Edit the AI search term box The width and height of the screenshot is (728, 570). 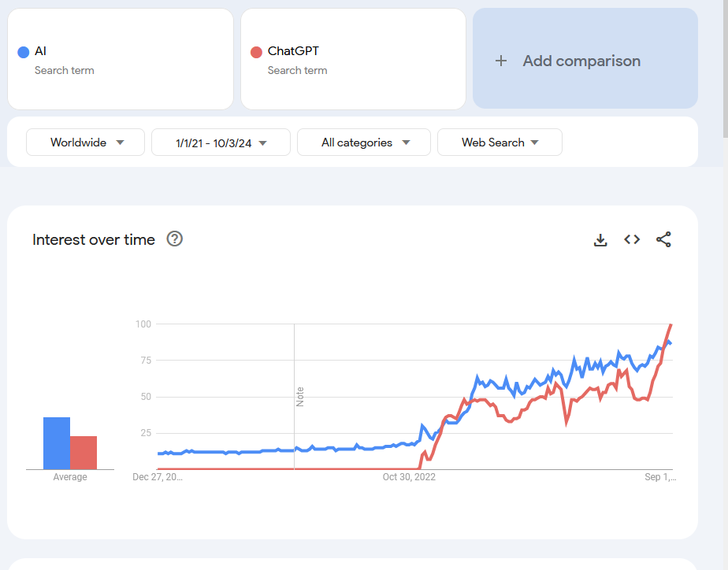[121, 59]
